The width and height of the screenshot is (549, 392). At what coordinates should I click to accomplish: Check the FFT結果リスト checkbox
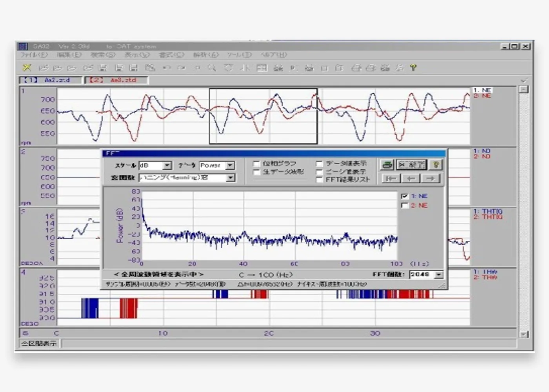pyautogui.click(x=319, y=180)
